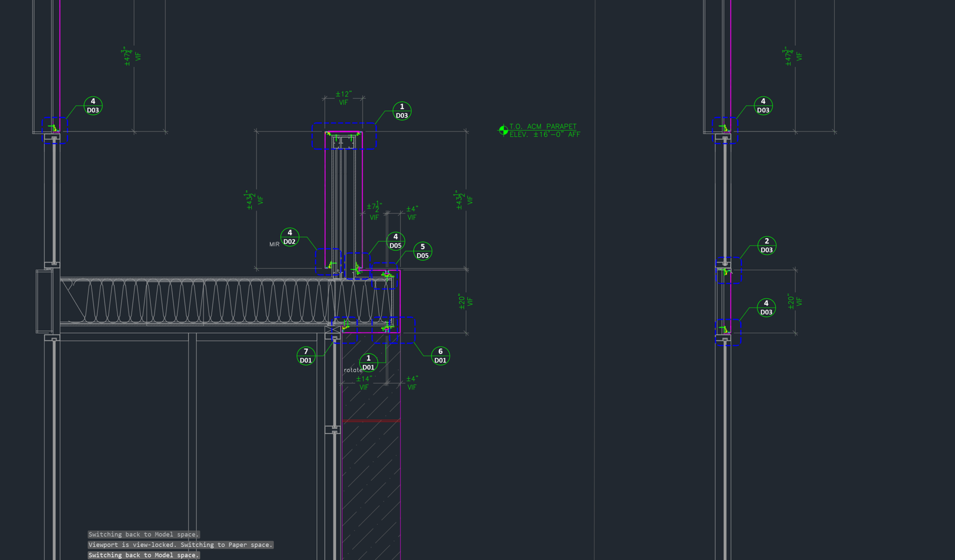Viewport: 955px width, 560px height.
Task: Select the 4 / D02 detail callout bubble
Action: tap(289, 237)
